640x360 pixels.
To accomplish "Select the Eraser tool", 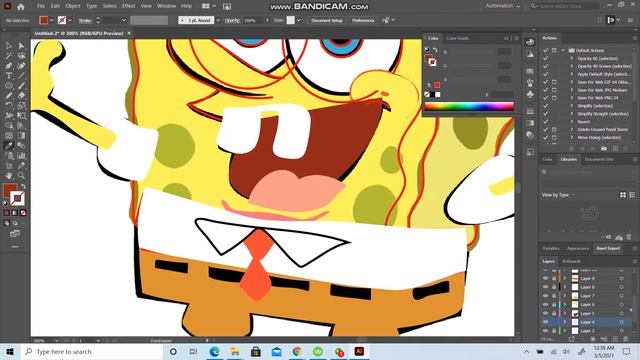I will [21, 96].
